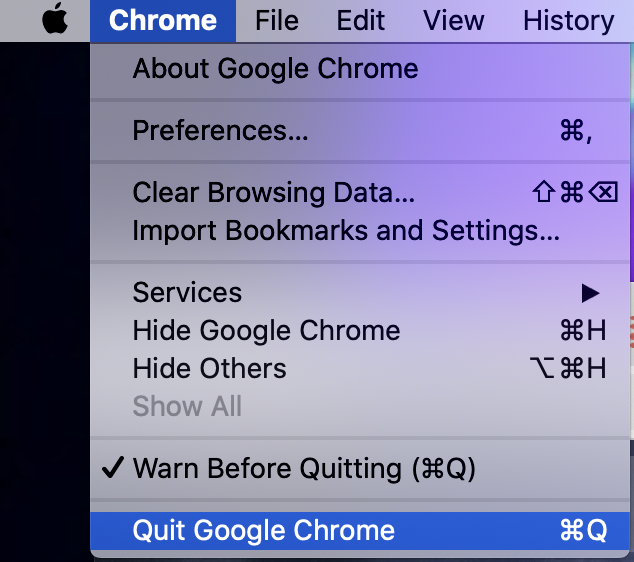Choose Hide Google Chrome
This screenshot has height=562, width=634.
click(x=360, y=331)
